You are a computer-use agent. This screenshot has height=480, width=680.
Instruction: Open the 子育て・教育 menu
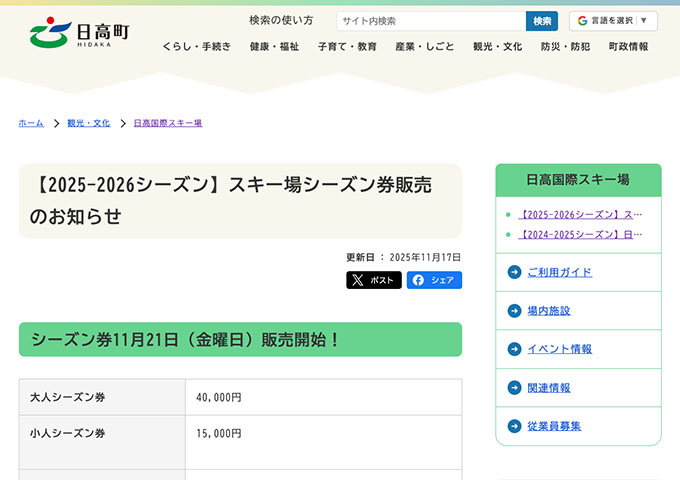[347, 46]
